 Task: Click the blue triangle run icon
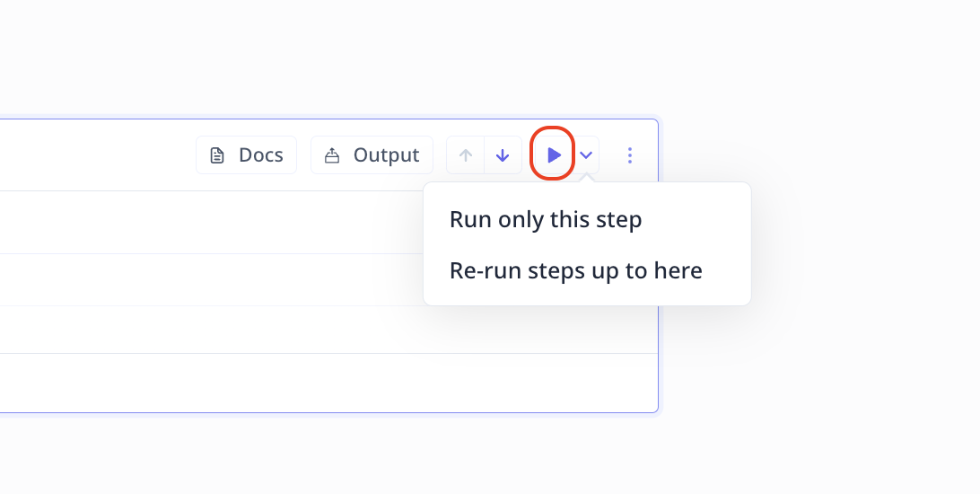tap(554, 155)
